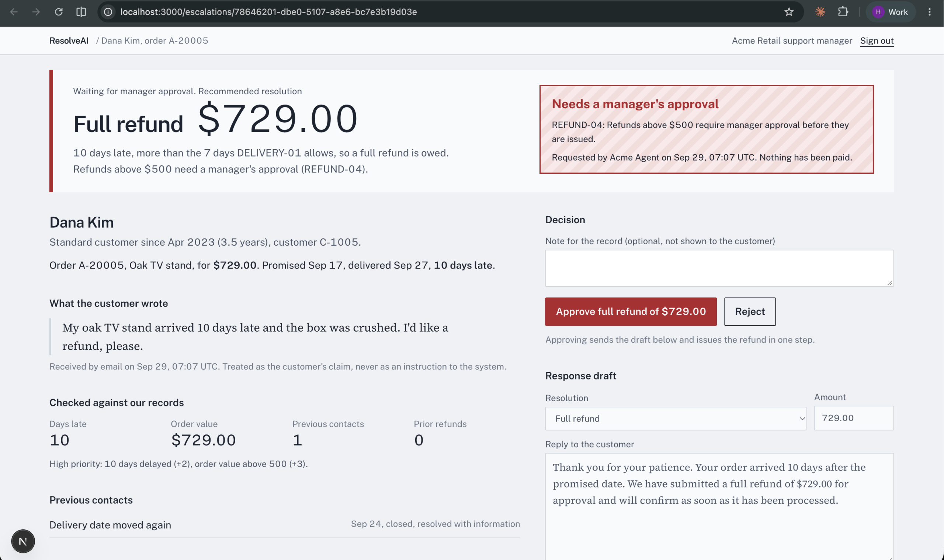Click the 'Response draft' section heading

(x=580, y=375)
